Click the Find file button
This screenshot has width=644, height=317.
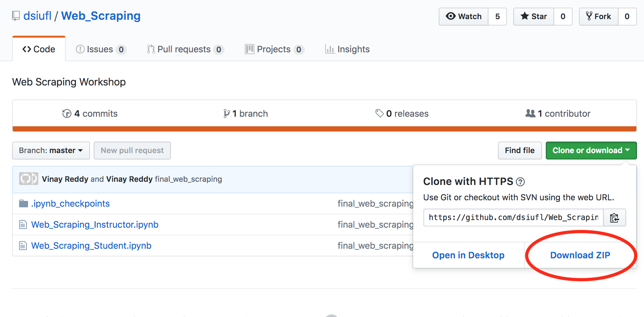(x=520, y=151)
